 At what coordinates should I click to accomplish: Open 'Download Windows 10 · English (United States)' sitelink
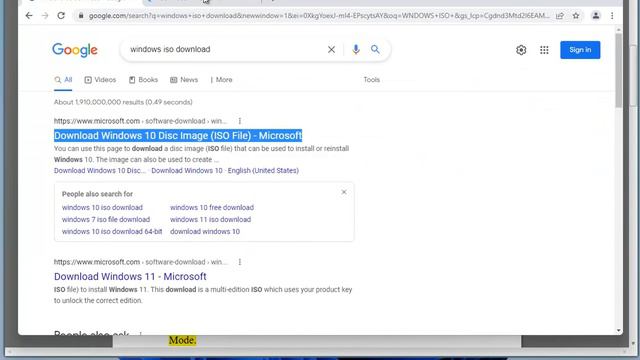(225, 171)
